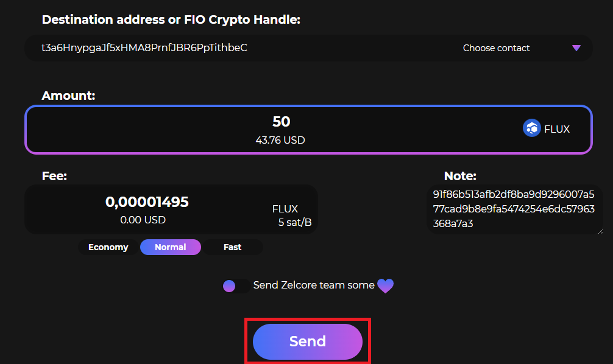The image size is (613, 364).
Task: Click the Send button
Action: 308,341
